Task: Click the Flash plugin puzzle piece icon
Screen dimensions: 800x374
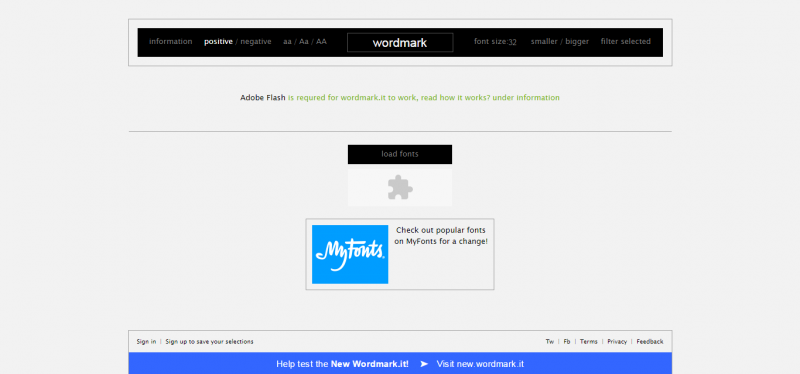Action: (400, 187)
